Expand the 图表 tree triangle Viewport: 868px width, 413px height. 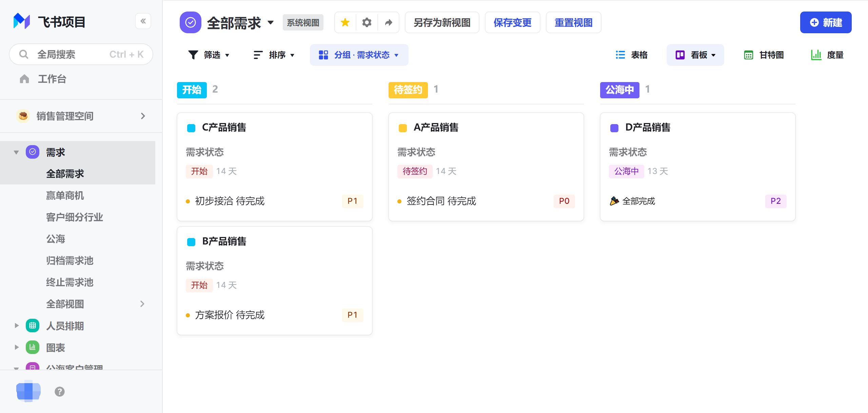click(x=16, y=347)
